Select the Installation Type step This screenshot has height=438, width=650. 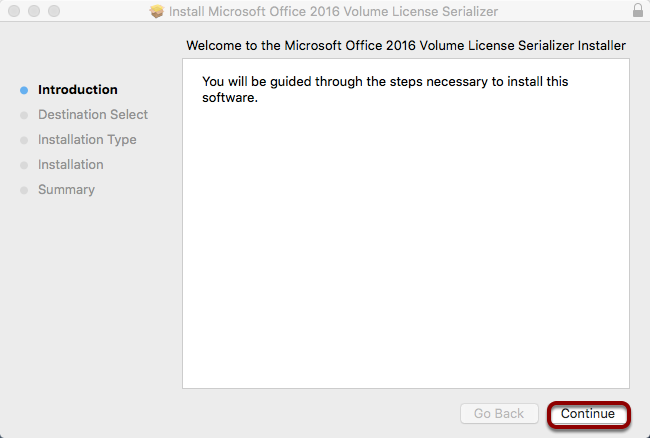click(87, 140)
